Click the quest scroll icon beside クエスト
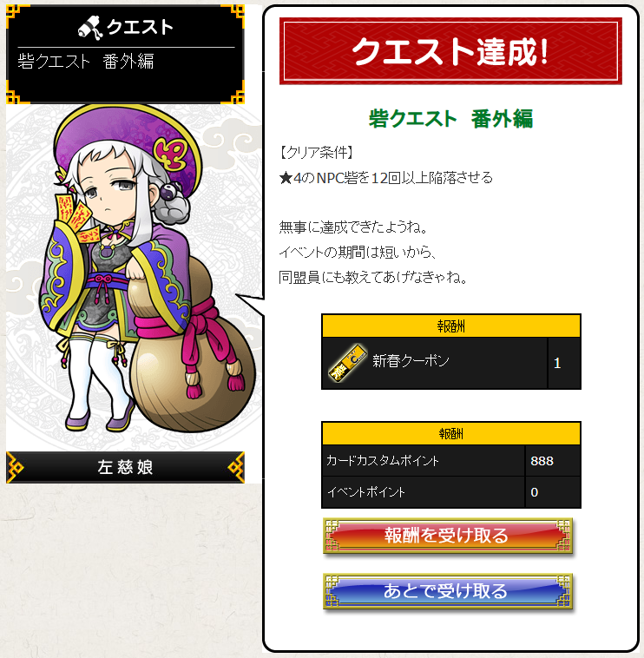The width and height of the screenshot is (644, 658). (x=90, y=28)
